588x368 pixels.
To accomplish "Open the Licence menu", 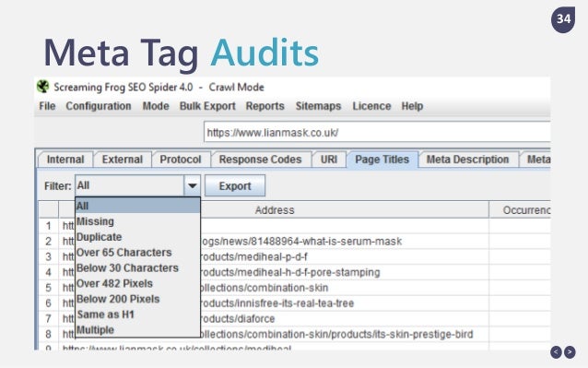I will click(x=371, y=106).
